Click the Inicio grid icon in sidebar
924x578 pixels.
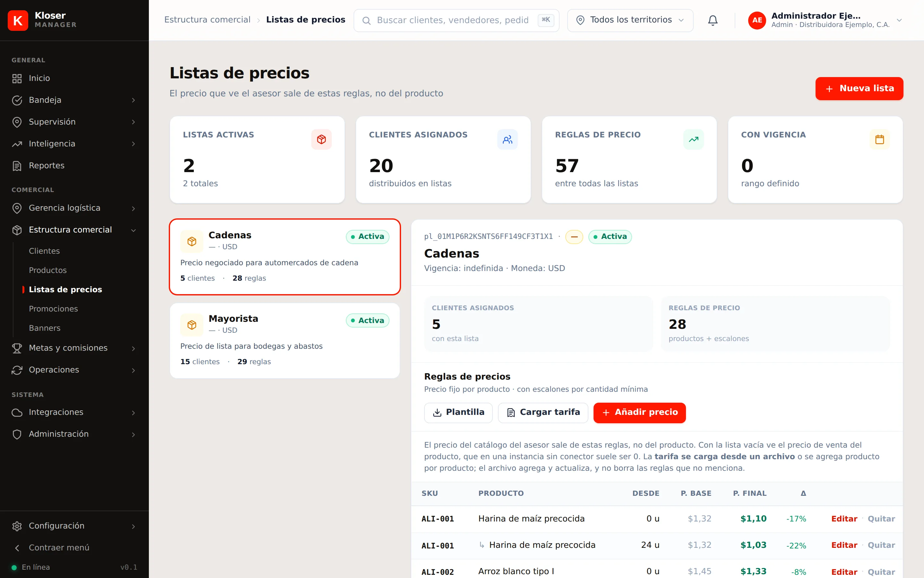pos(17,78)
